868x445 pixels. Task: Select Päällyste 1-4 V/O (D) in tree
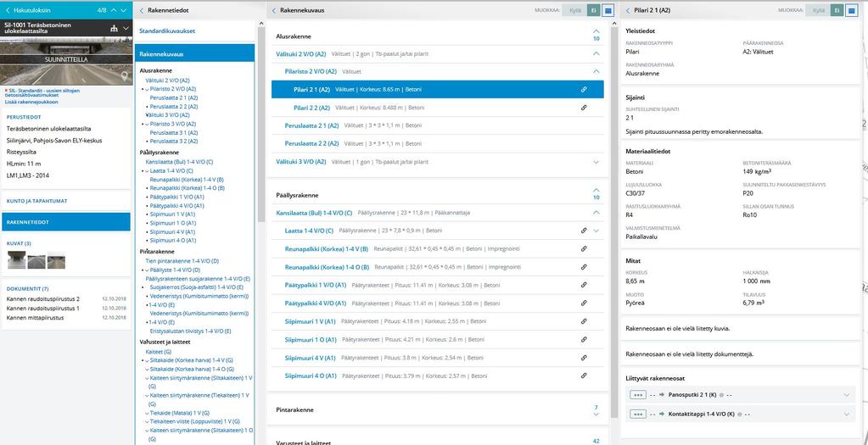pos(174,270)
